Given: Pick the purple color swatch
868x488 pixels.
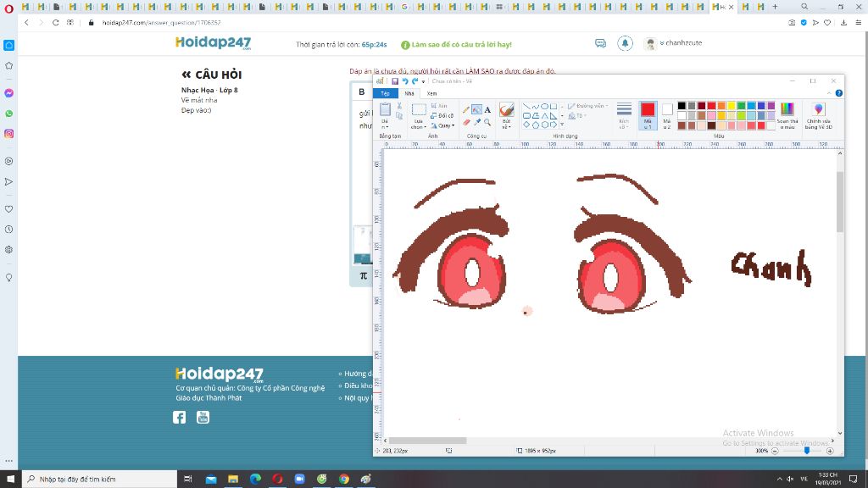Looking at the screenshot, I should [x=771, y=106].
